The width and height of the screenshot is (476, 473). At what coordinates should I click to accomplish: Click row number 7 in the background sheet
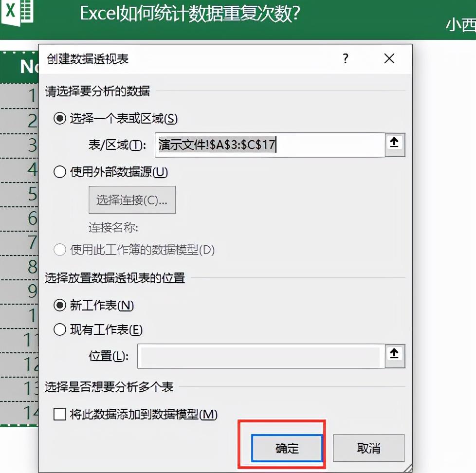33,242
